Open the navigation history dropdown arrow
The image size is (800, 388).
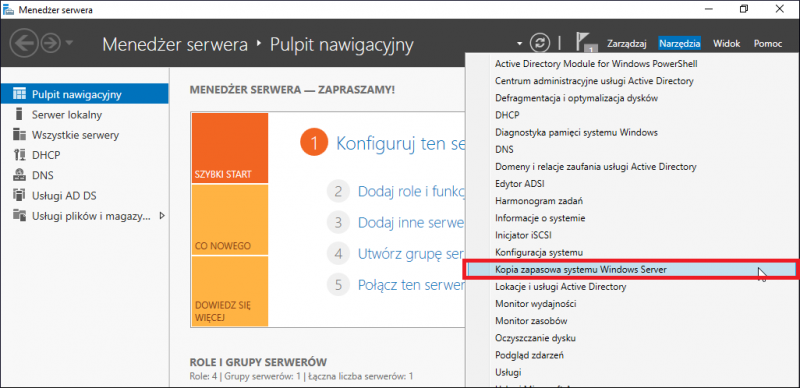point(69,44)
